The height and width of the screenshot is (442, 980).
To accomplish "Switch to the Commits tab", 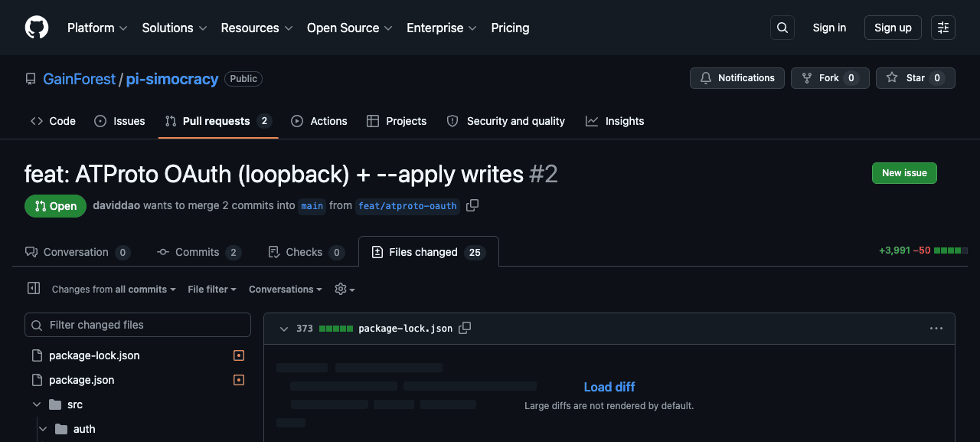I will click(x=199, y=252).
